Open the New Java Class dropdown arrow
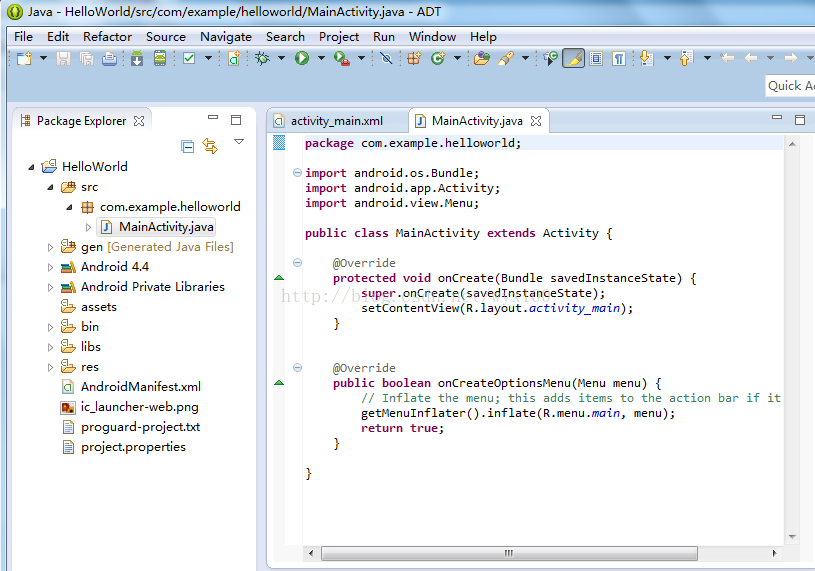The height and width of the screenshot is (571, 815). (x=457, y=58)
